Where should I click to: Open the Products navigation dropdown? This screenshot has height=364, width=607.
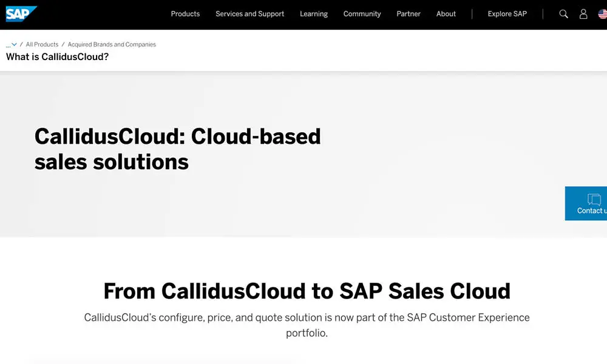[x=185, y=13]
